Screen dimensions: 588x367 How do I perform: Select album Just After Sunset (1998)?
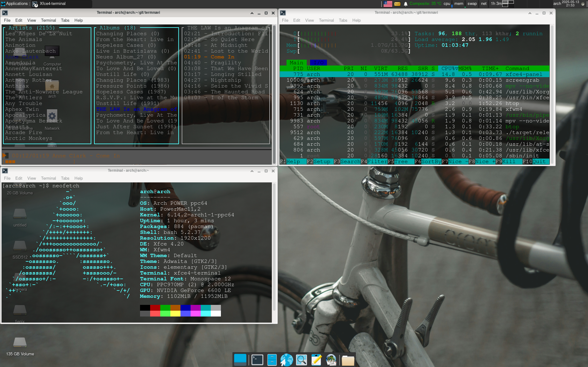136,127
